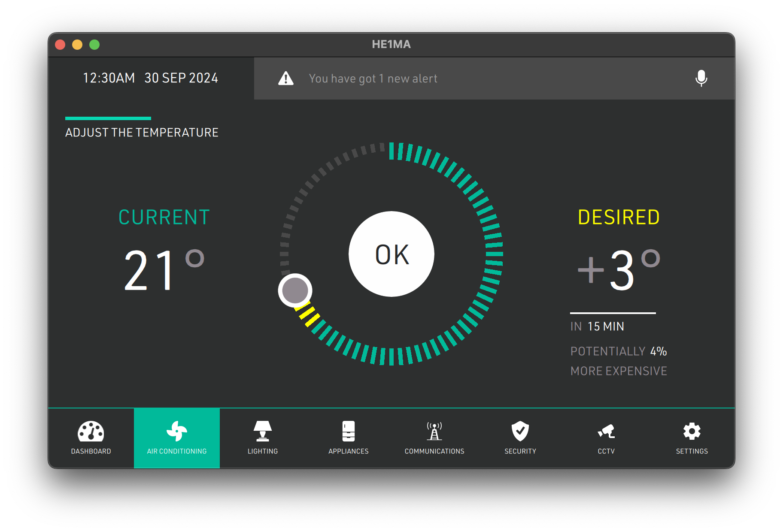Open the Appliances fridge icon

pyautogui.click(x=348, y=431)
